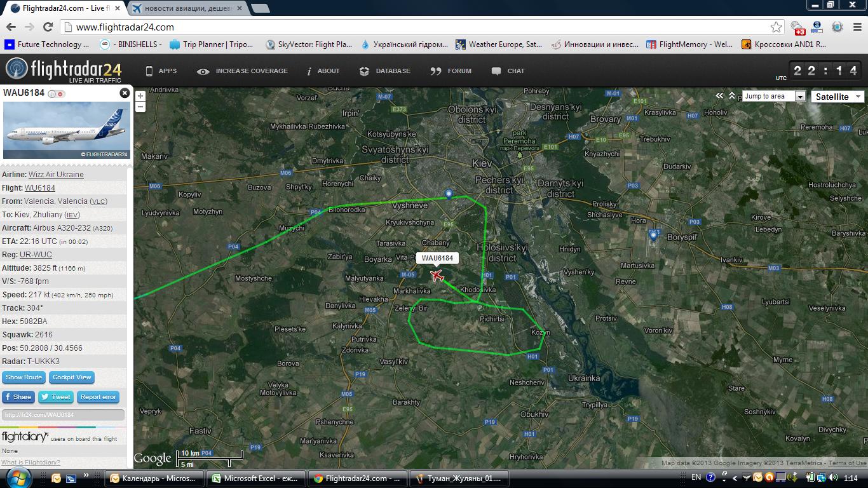Expand the Satellite map type dropdown
Screen dimensions: 868x488
[837, 97]
